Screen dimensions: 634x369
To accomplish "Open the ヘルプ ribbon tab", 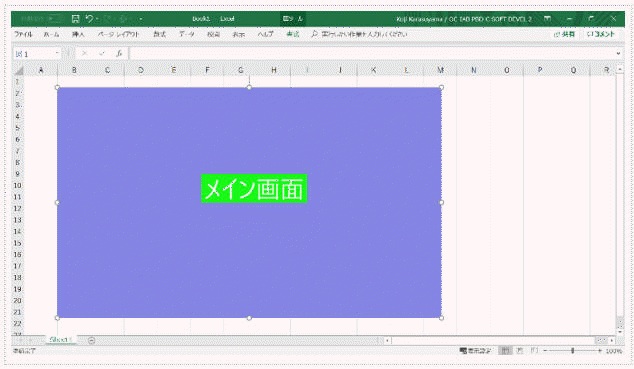I will point(265,34).
